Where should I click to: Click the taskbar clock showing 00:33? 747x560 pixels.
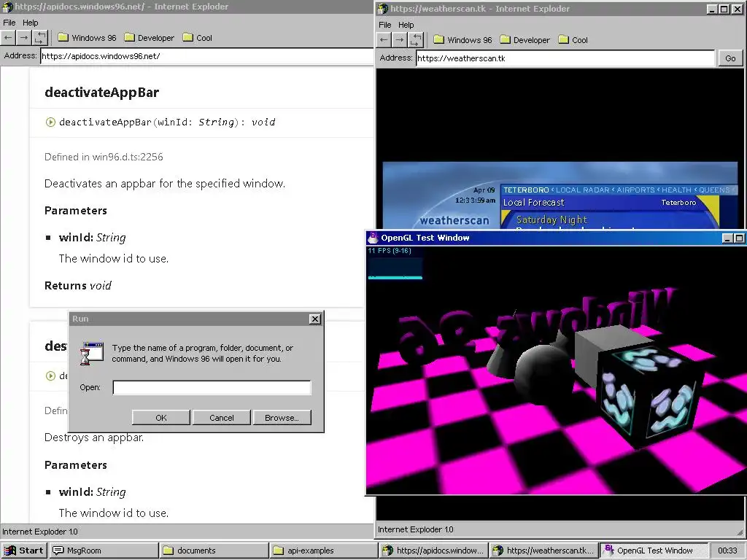click(x=727, y=551)
